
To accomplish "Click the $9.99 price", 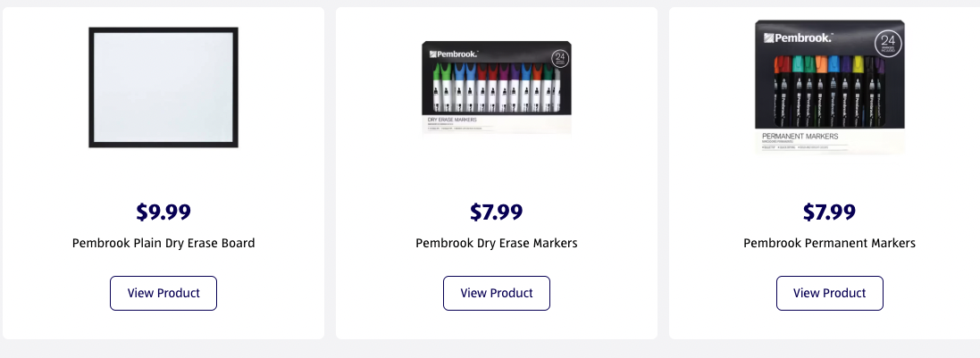I will click(x=163, y=212).
